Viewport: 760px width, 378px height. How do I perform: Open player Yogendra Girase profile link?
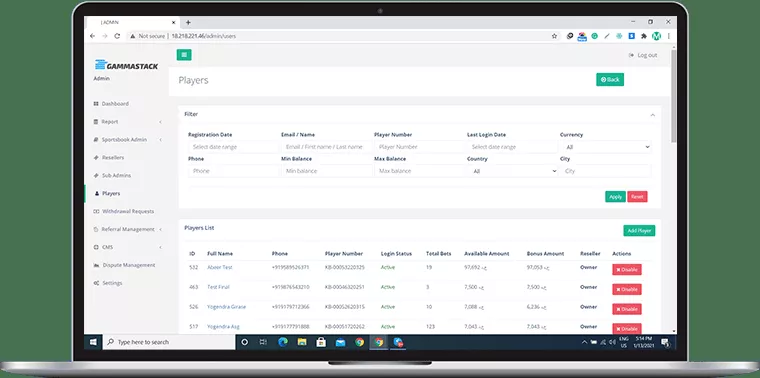(x=226, y=307)
